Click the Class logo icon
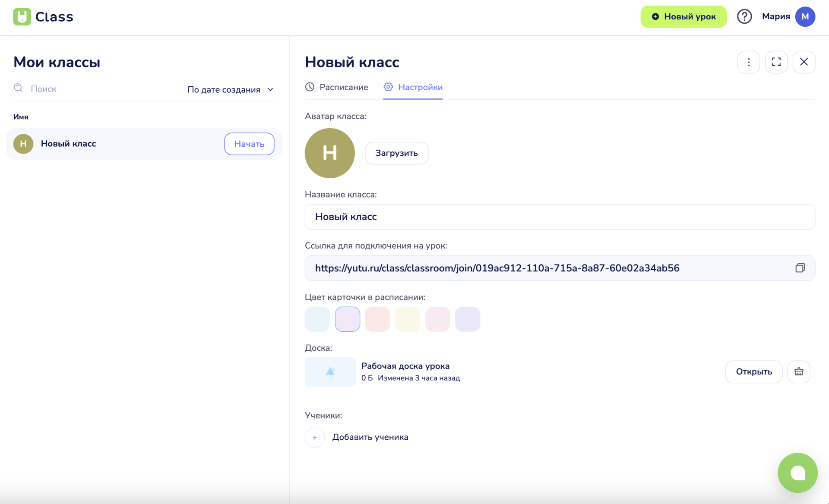 (x=22, y=17)
